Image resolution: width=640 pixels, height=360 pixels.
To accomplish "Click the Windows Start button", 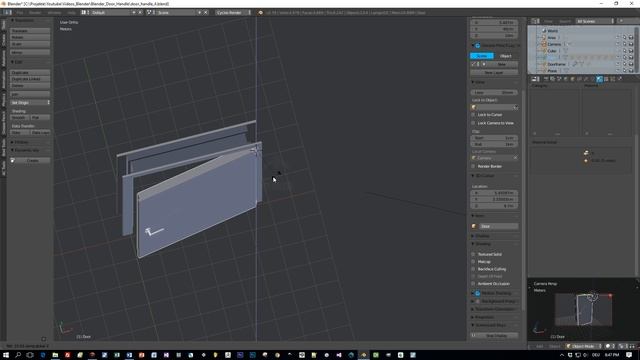I will [x=6, y=355].
